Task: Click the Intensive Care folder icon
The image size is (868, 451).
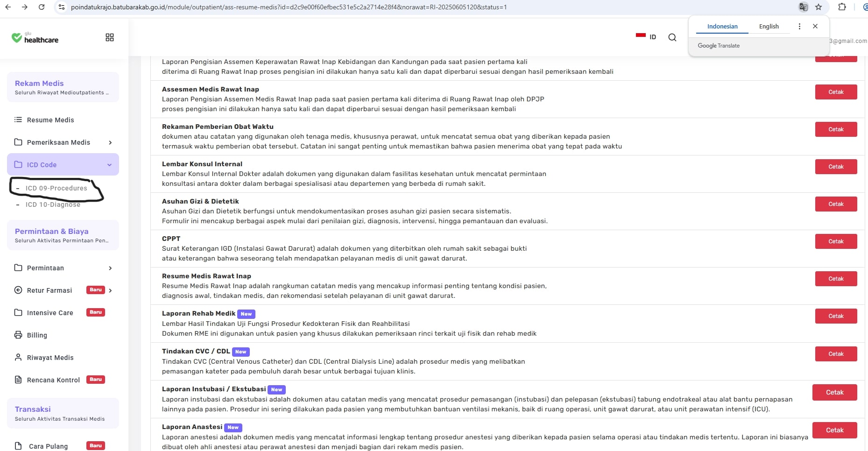Action: pyautogui.click(x=18, y=312)
